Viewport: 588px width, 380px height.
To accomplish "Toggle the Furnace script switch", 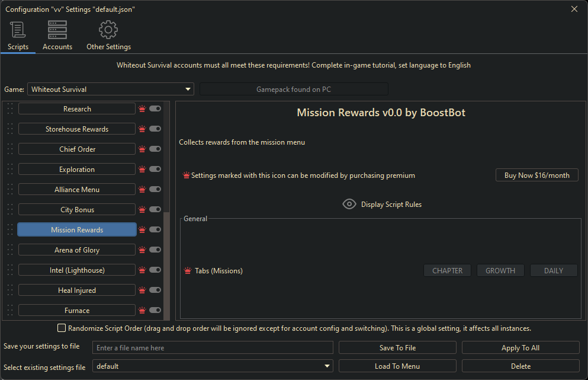I will 155,310.
